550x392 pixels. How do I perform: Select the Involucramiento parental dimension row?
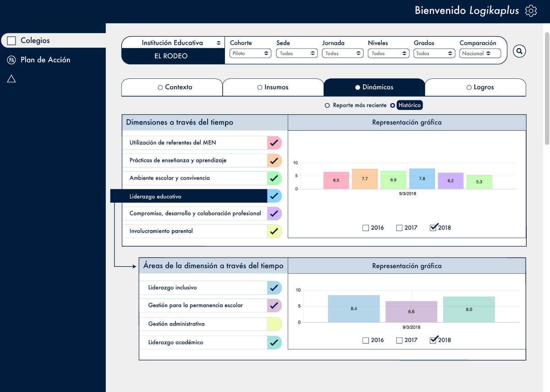pyautogui.click(x=195, y=231)
